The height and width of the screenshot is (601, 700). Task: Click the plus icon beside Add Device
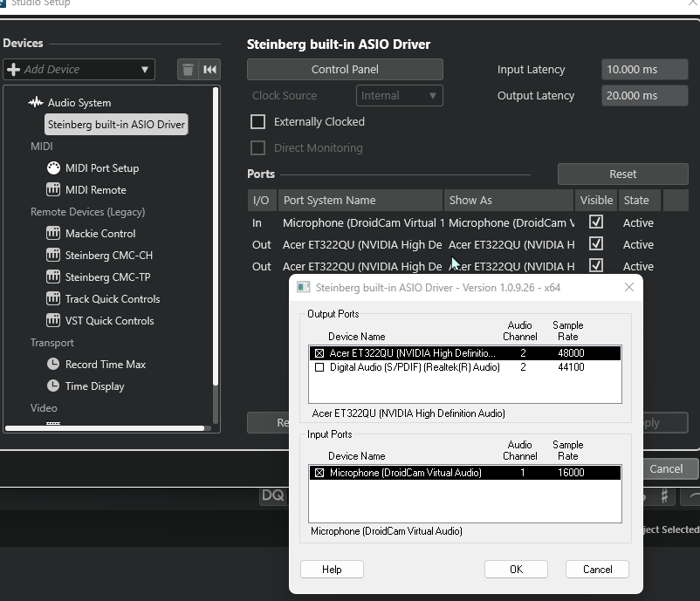pyautogui.click(x=14, y=70)
